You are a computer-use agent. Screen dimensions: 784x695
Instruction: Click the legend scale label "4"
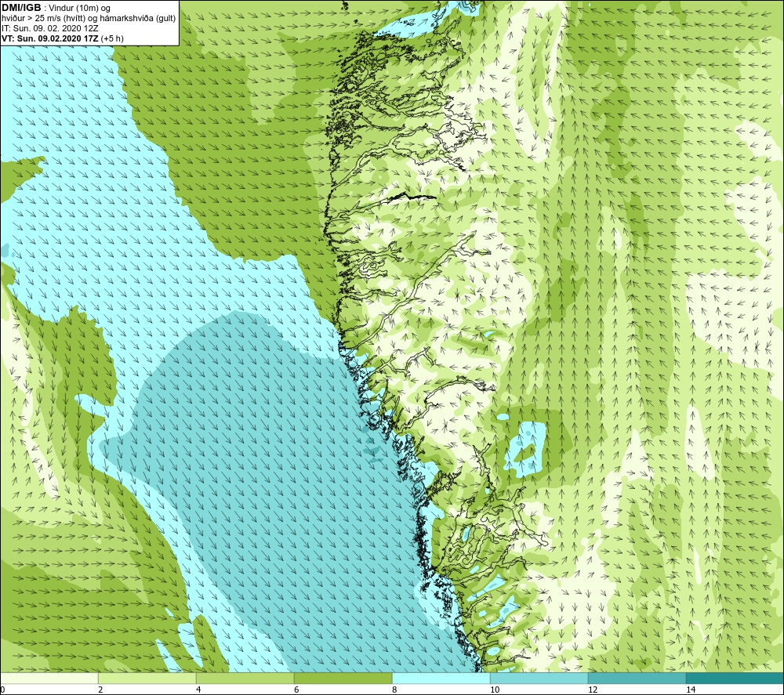[198, 690]
